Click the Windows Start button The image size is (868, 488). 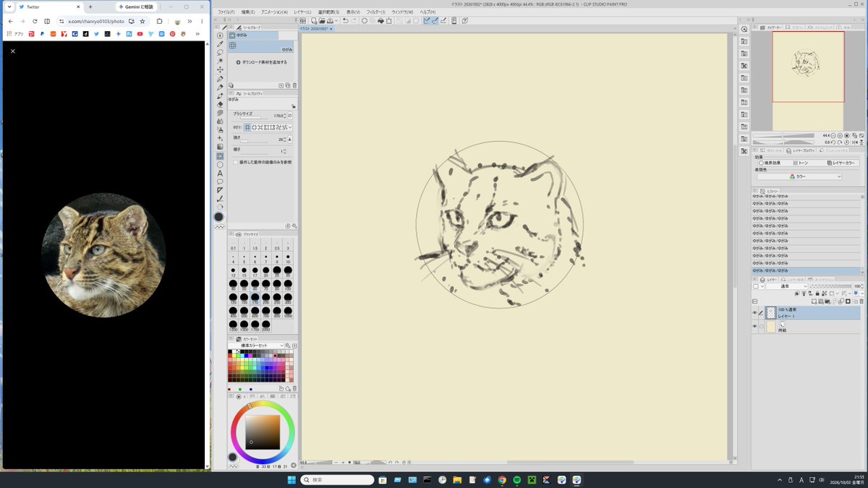(292, 480)
